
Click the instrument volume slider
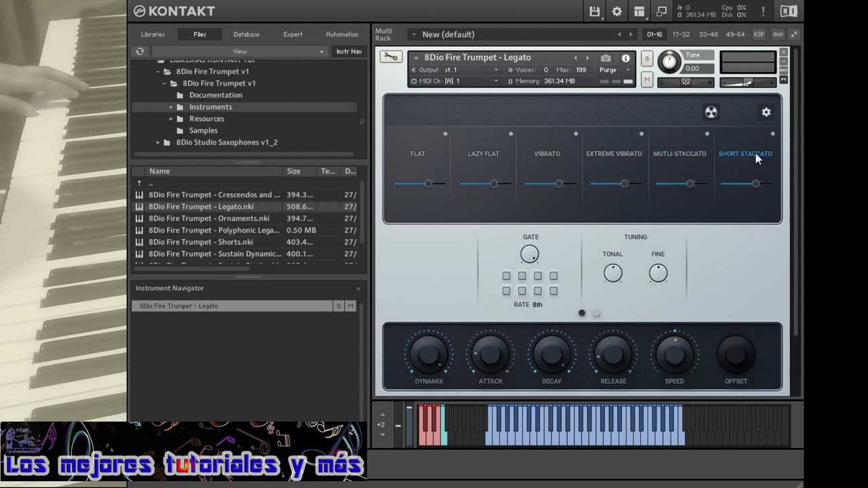748,83
